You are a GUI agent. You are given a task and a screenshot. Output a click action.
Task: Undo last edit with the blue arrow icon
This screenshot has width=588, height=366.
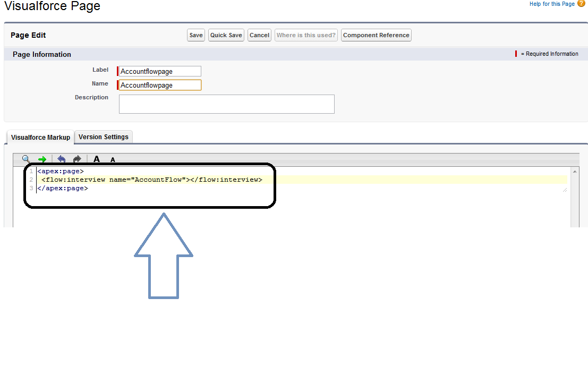click(61, 159)
